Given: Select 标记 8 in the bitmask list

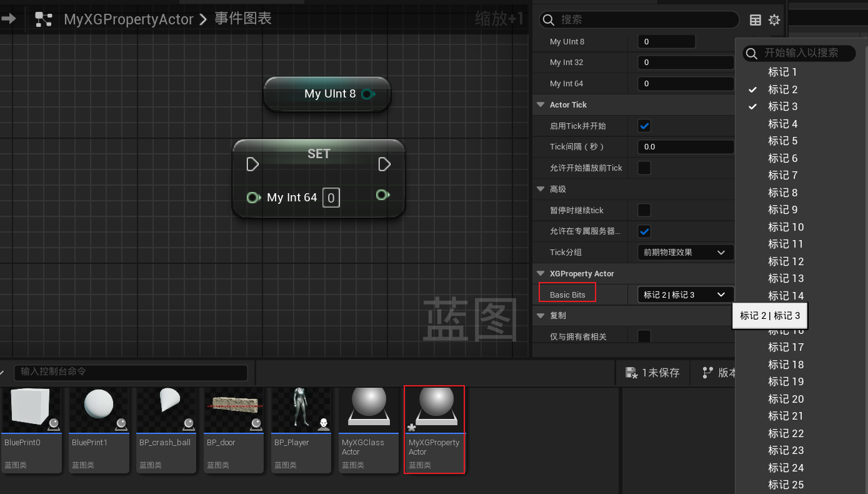Looking at the screenshot, I should click(782, 193).
